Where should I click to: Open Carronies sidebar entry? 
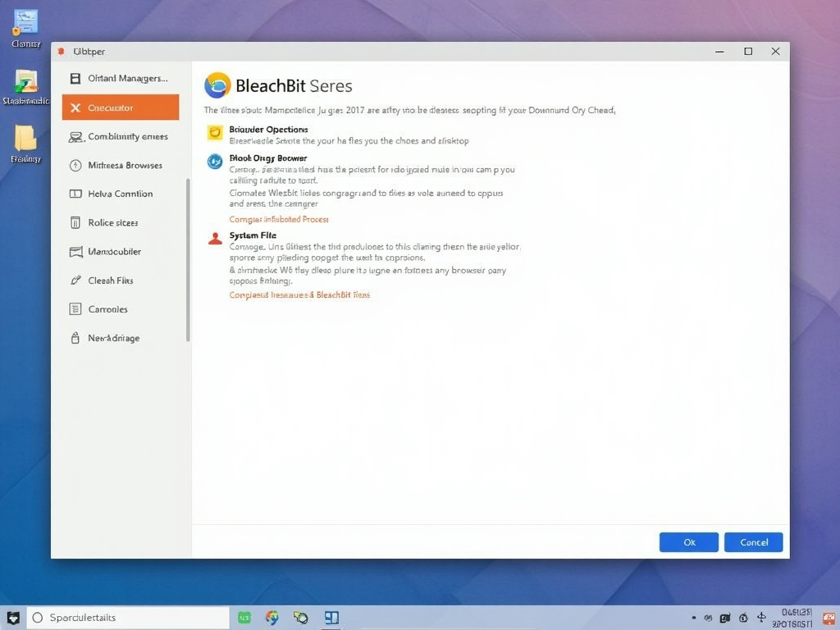tap(121, 309)
